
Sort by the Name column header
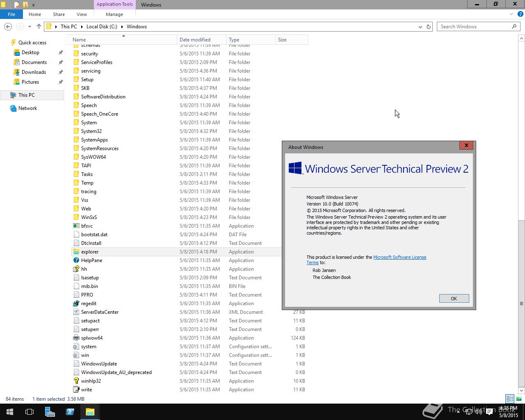click(123, 40)
